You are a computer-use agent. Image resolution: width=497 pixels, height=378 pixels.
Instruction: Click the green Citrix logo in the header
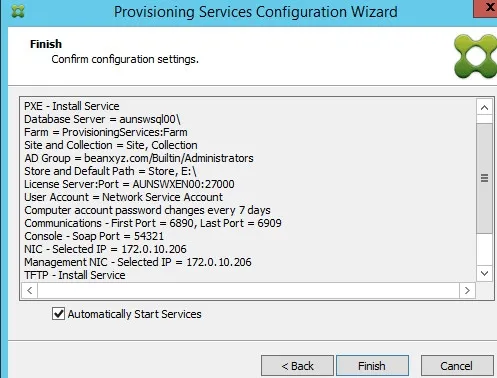pyautogui.click(x=476, y=56)
